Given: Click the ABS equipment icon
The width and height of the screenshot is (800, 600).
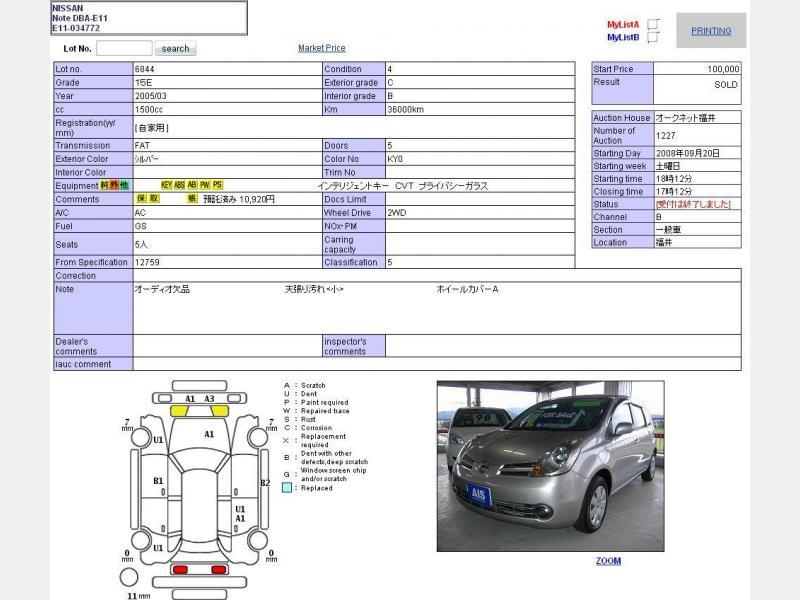Looking at the screenshot, I should (180, 185).
